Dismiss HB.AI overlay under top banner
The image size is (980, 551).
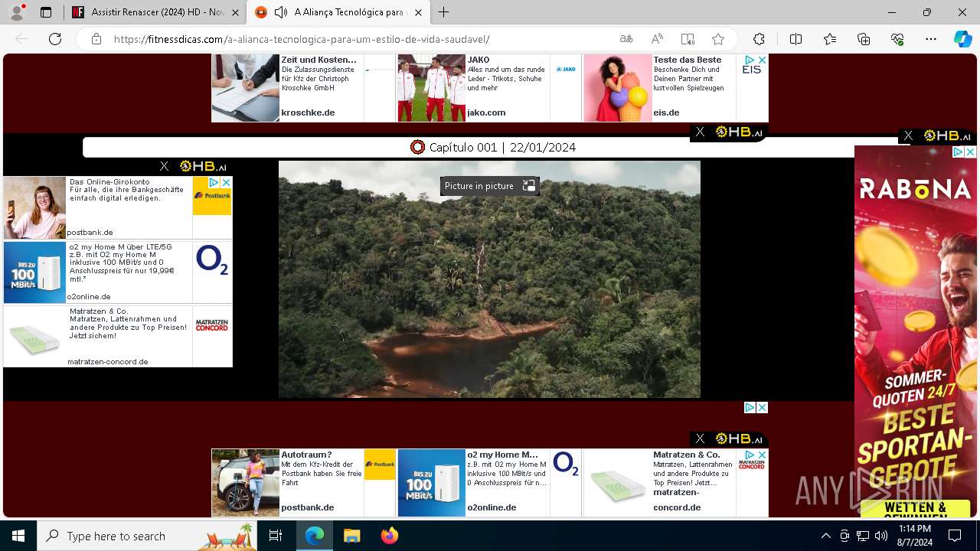700,132
